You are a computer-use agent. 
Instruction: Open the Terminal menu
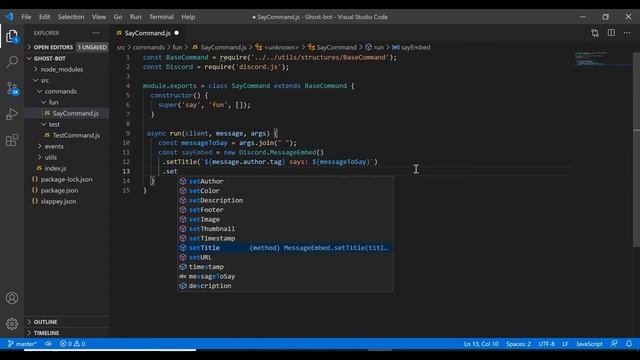tap(161, 17)
